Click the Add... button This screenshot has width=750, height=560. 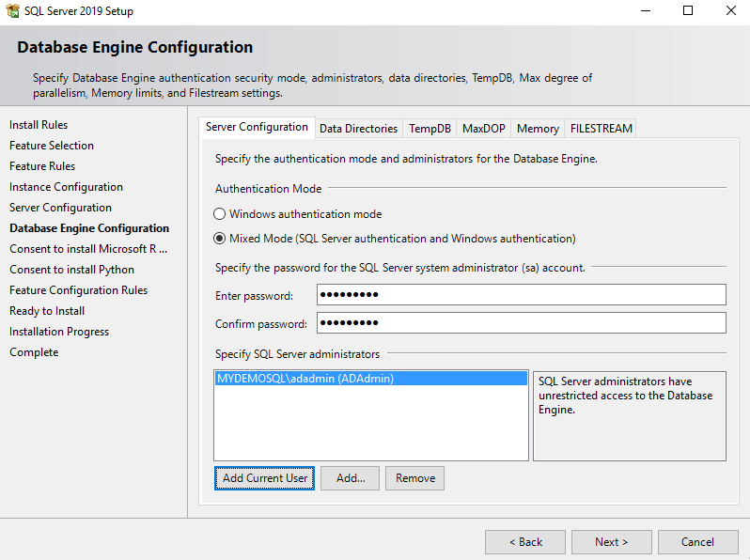[351, 478]
